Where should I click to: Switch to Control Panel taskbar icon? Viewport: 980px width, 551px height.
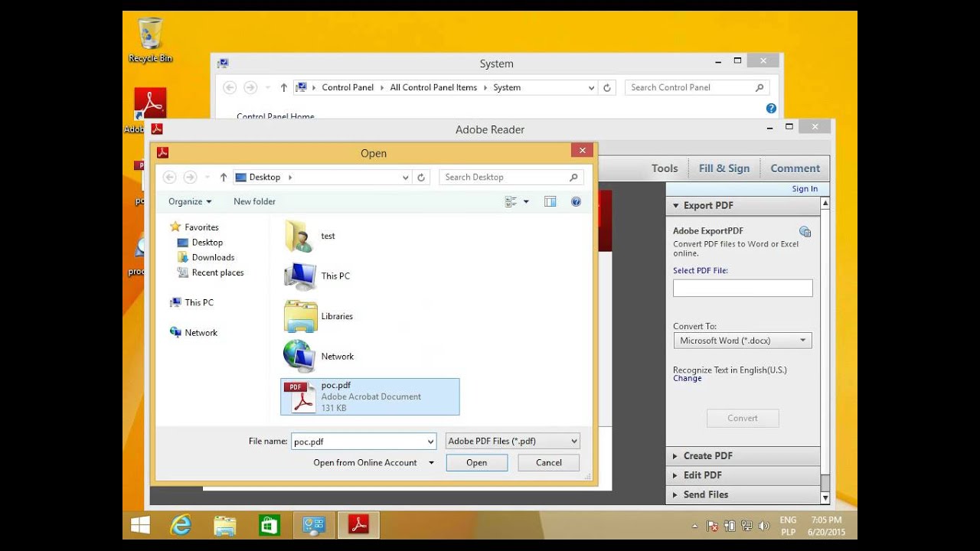pos(314,525)
